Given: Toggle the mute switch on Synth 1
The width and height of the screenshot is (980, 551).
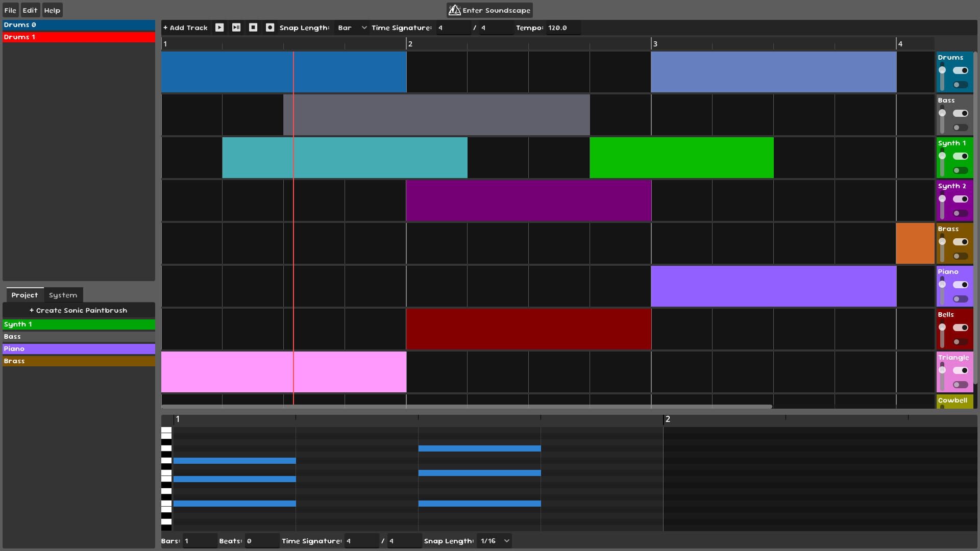Looking at the screenshot, I should point(960,157).
